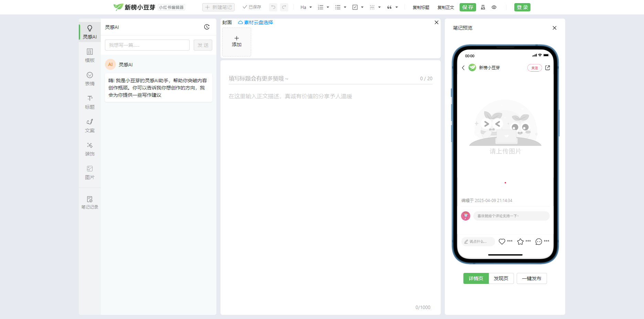Click the pink commenter avatar in preview
The image size is (644, 319).
coord(466,216)
